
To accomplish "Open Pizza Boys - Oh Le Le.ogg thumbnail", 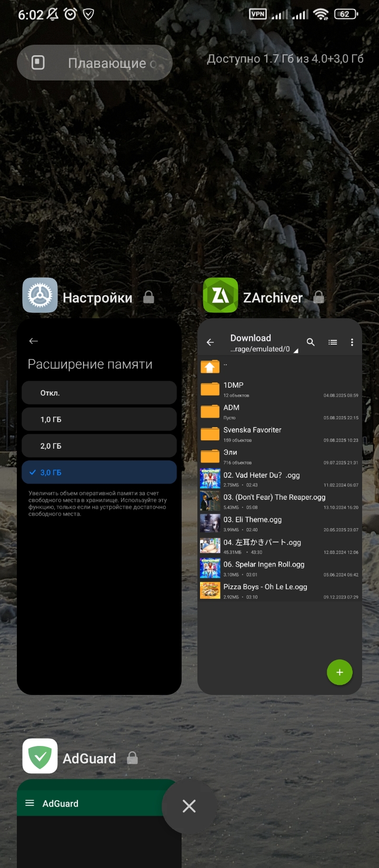I will [210, 591].
